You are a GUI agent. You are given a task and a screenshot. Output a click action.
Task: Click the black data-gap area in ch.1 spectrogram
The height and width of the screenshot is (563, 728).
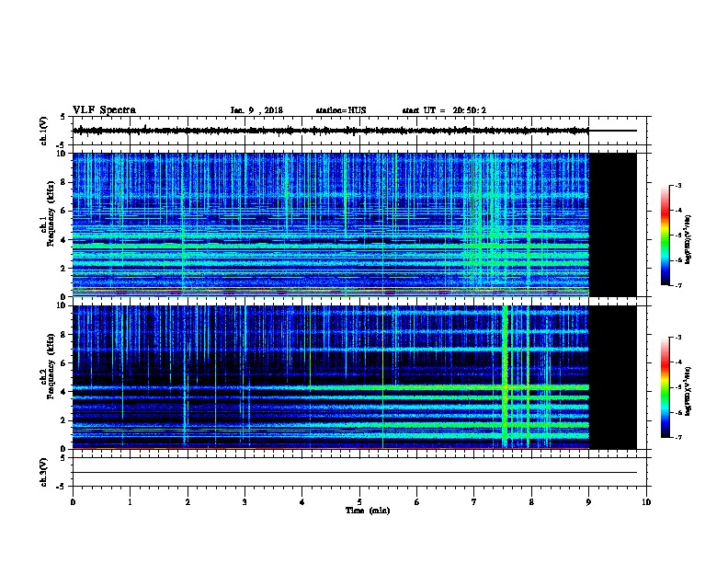[612, 224]
